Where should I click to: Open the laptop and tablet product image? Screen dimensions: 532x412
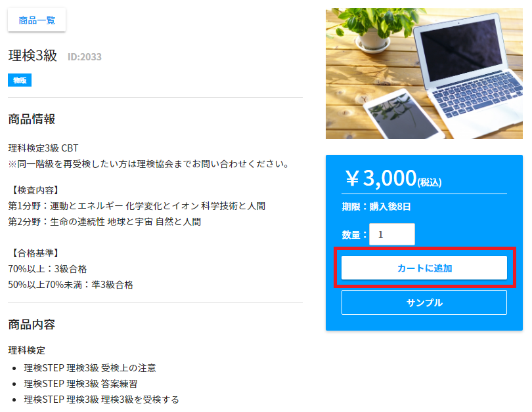click(424, 73)
